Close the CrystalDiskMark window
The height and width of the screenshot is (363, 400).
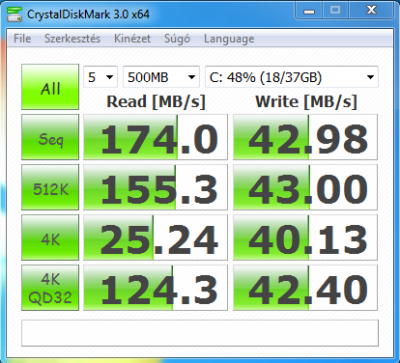coord(371,11)
